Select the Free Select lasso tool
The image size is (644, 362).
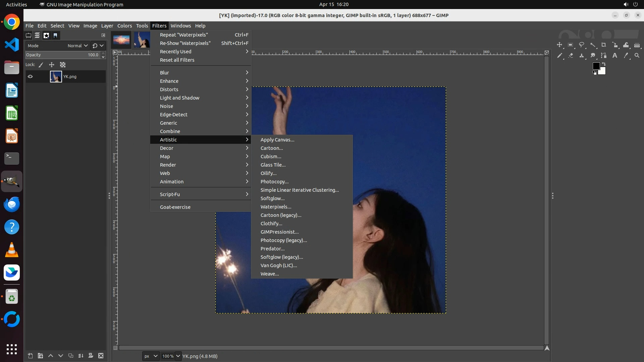[582, 45]
